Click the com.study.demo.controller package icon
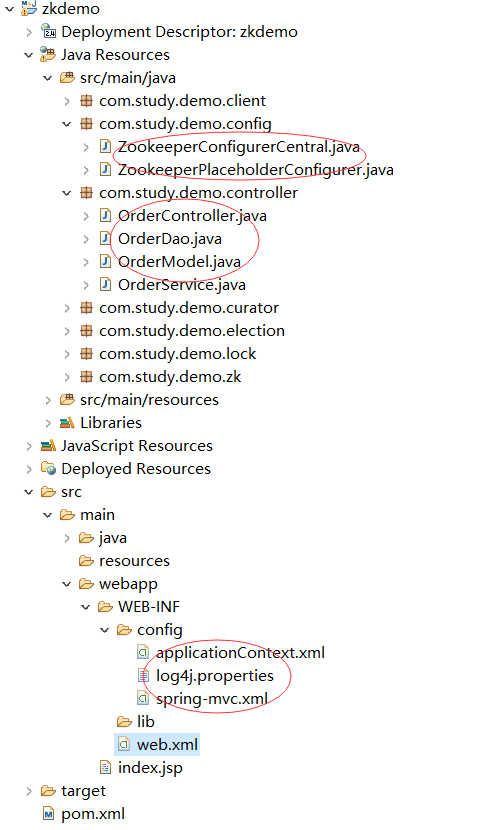The image size is (489, 830). tap(86, 193)
